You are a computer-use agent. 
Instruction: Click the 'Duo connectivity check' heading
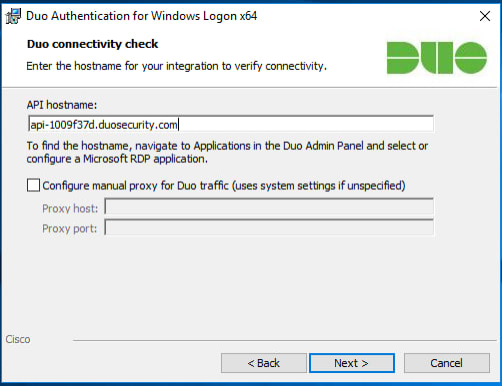(x=92, y=44)
